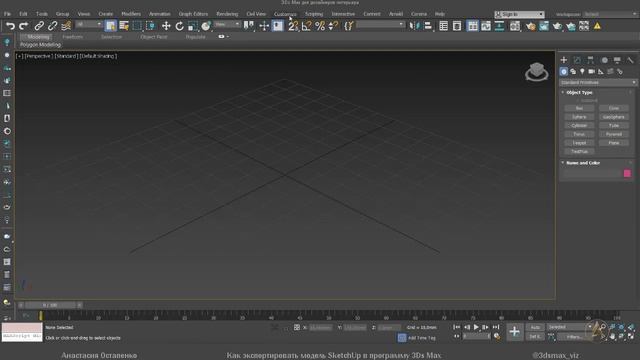Open the Modifiers menu
Viewport: 640px width, 360px height.
131,14
